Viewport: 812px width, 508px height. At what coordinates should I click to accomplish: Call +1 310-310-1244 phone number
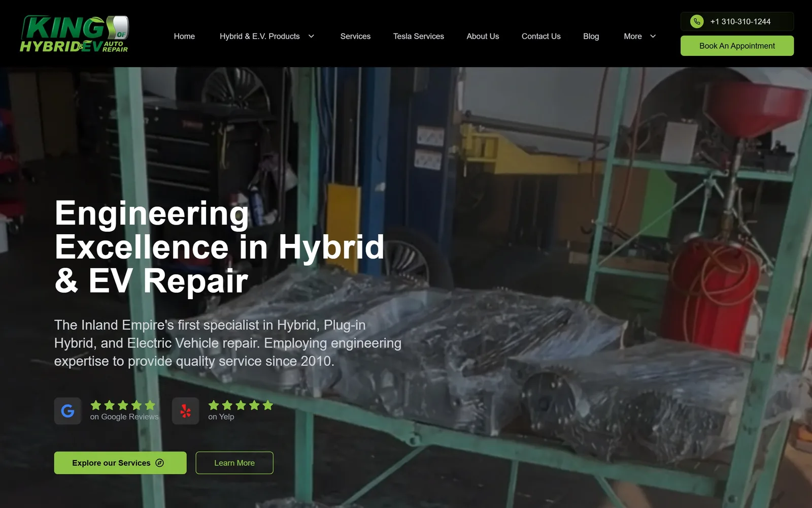[x=740, y=21]
